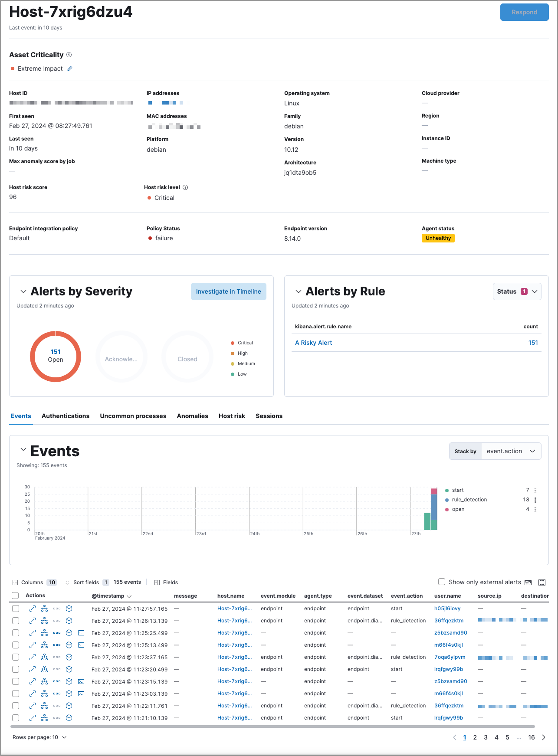Open analyzer graph icon in the second row
558x756 pixels.
click(x=45, y=621)
